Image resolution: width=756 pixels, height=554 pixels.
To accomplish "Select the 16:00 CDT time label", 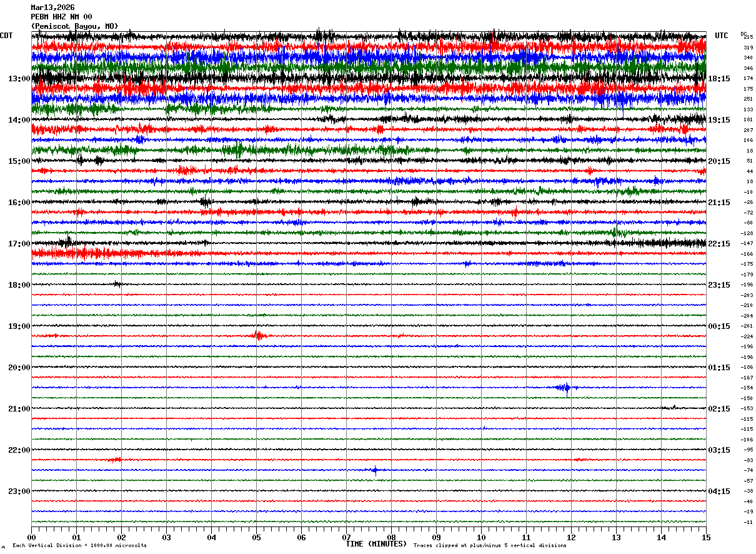I will point(19,203).
